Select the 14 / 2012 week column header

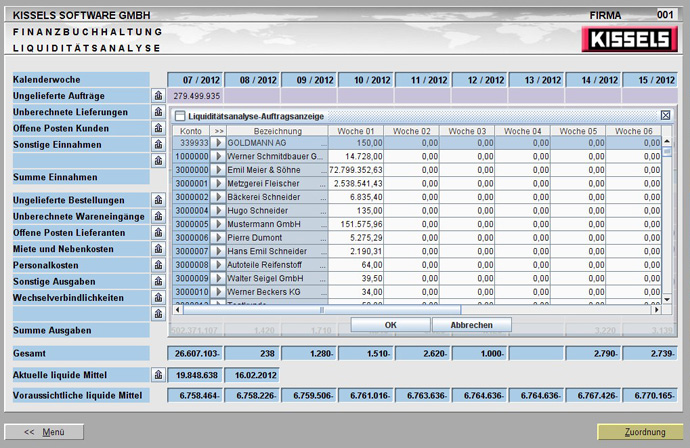[594, 80]
